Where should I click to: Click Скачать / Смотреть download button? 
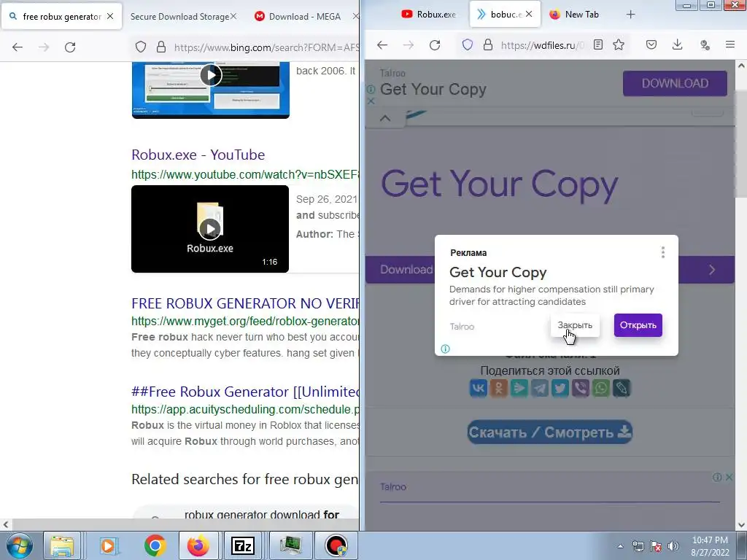[x=550, y=432]
